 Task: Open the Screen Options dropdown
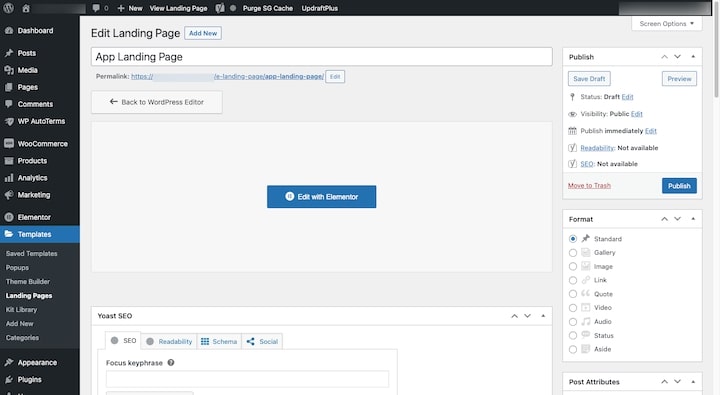click(x=667, y=23)
